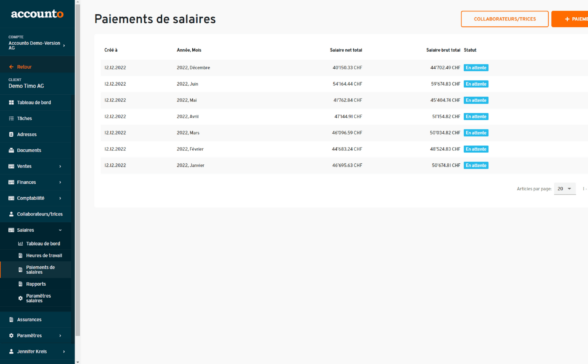Collapse the Salaires submenu chevron
588x364 pixels.
[60, 230]
